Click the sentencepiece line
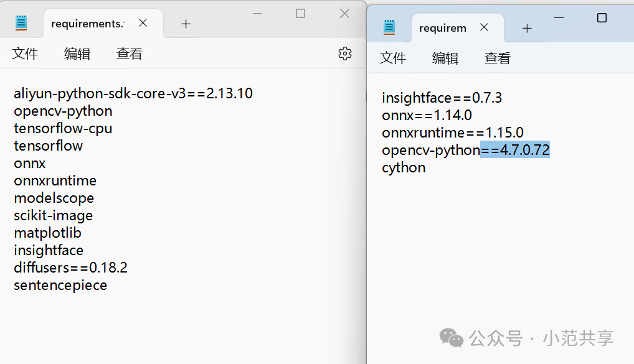The width and height of the screenshot is (634, 364). [x=60, y=285]
